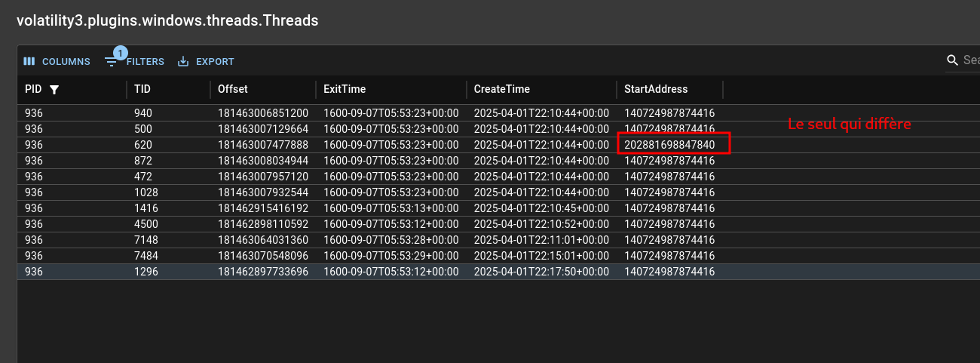
Task: Click the Export download icon
Action: click(x=183, y=62)
